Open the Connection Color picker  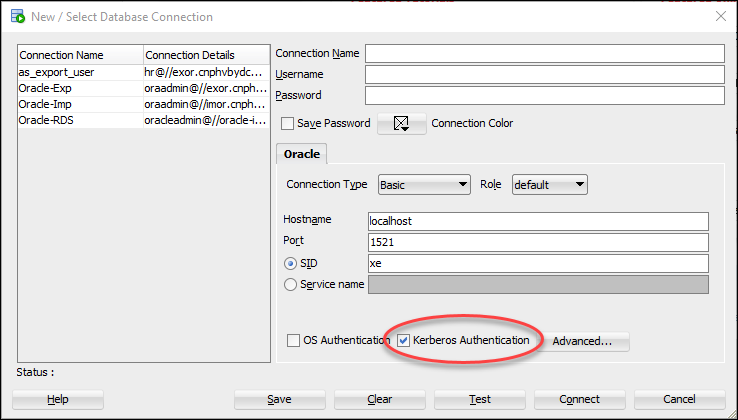pyautogui.click(x=401, y=124)
